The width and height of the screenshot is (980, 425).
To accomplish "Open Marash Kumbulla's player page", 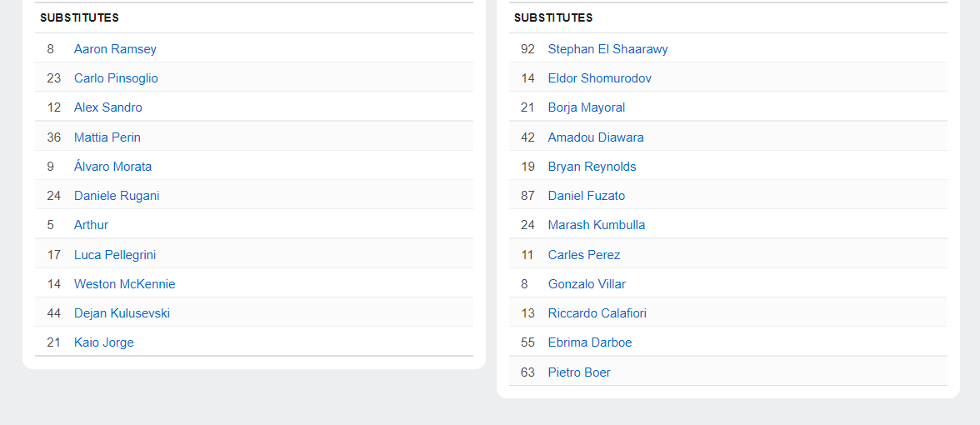I will (x=597, y=225).
